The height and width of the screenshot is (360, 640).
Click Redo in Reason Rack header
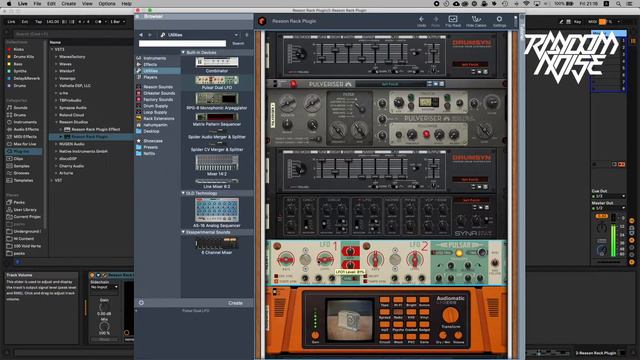coord(436,21)
